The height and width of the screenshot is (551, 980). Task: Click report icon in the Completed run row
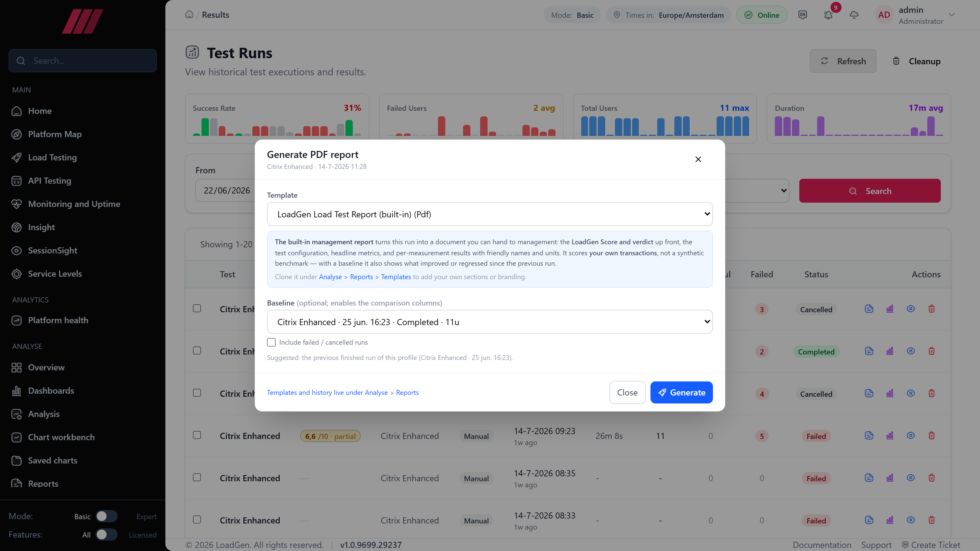869,351
